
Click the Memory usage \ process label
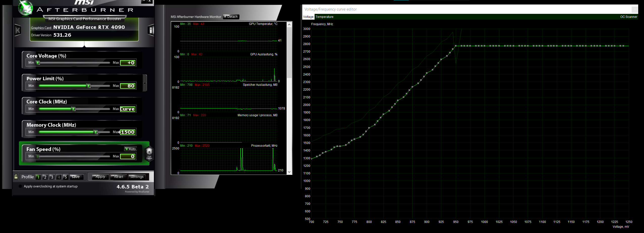click(257, 115)
